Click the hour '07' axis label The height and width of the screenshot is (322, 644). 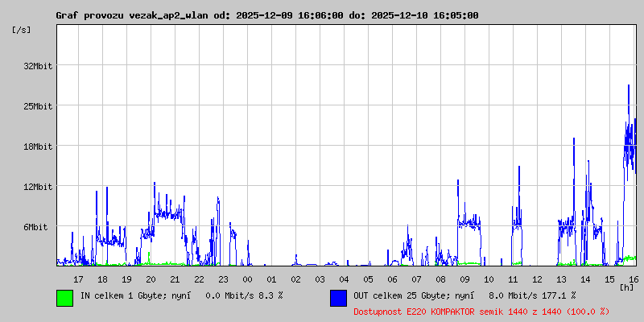(416, 279)
